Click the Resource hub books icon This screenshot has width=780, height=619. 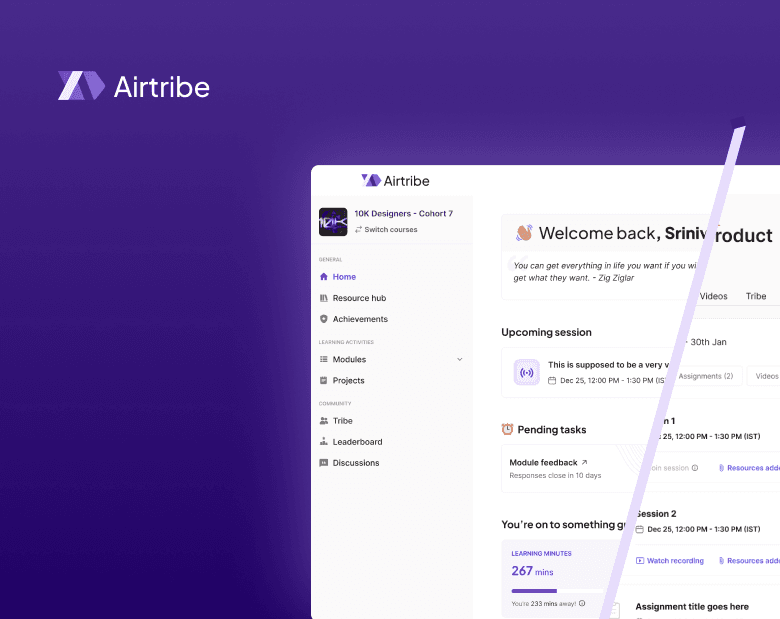324,298
